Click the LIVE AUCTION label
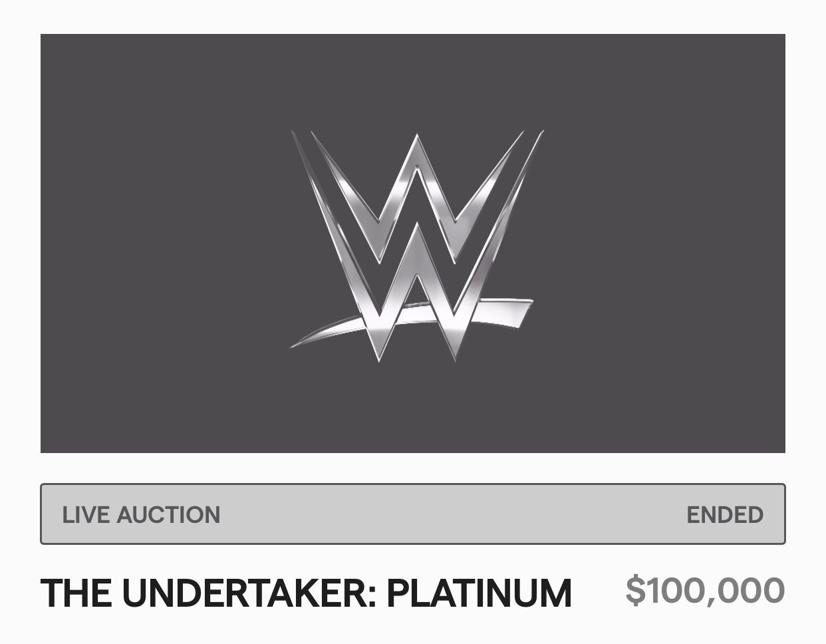826x644 pixels. click(141, 515)
